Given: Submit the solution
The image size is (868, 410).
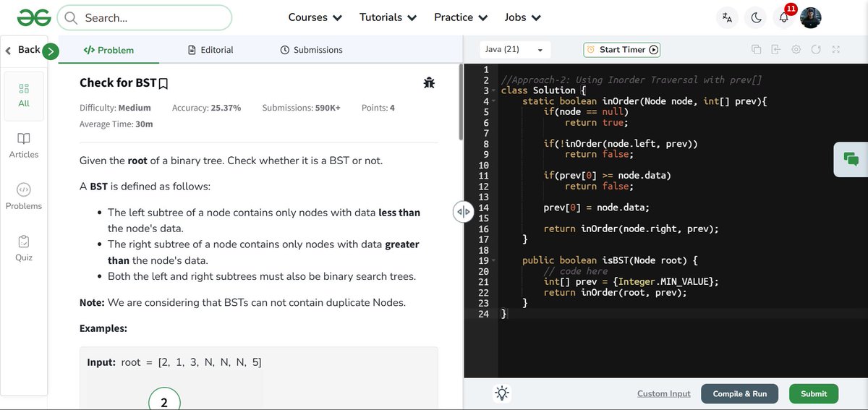Looking at the screenshot, I should click(814, 393).
